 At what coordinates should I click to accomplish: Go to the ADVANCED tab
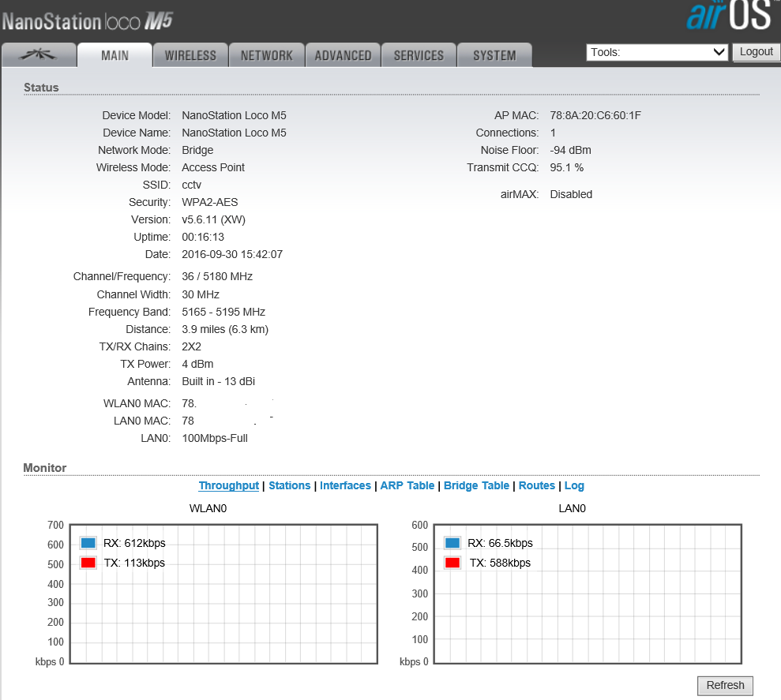click(343, 55)
